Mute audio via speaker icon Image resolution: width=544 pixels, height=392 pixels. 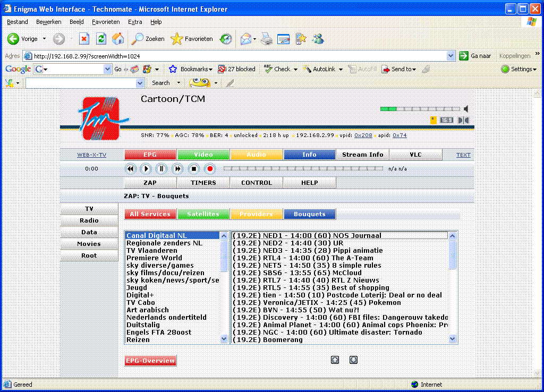point(466,109)
